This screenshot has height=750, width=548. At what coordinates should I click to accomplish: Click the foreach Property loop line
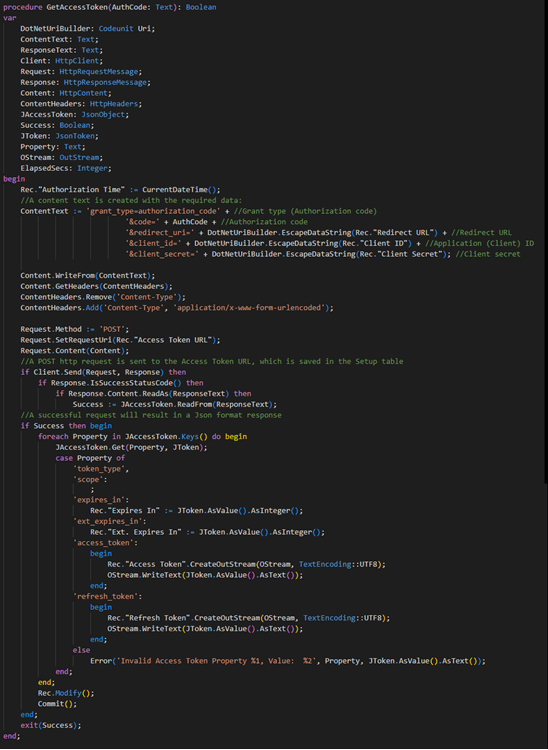pos(142,437)
